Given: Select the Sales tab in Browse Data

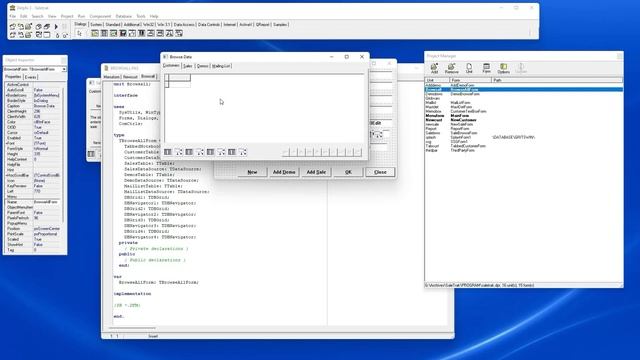Looking at the screenshot, I should click(187, 66).
